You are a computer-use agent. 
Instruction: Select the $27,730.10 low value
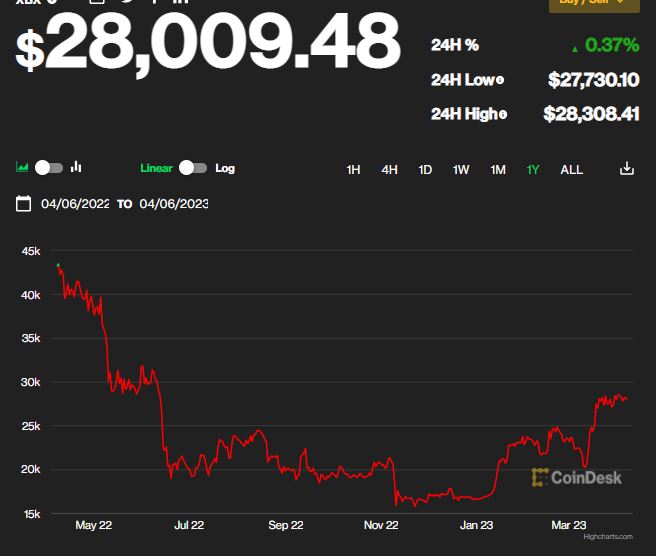coord(594,79)
